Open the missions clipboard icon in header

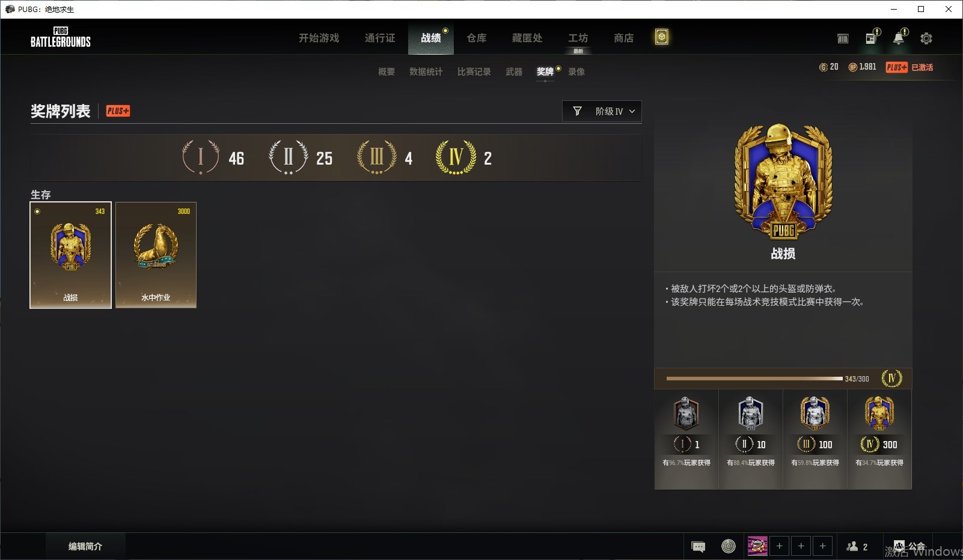click(871, 38)
